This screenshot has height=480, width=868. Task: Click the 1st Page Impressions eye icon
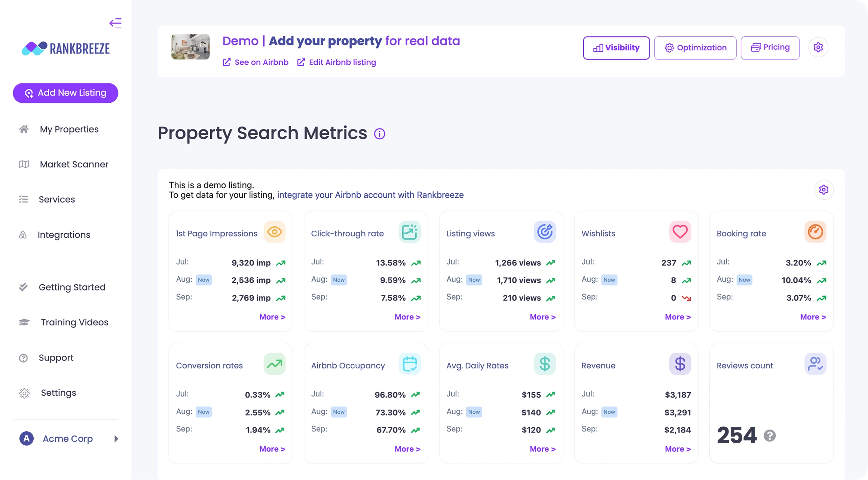[274, 232]
